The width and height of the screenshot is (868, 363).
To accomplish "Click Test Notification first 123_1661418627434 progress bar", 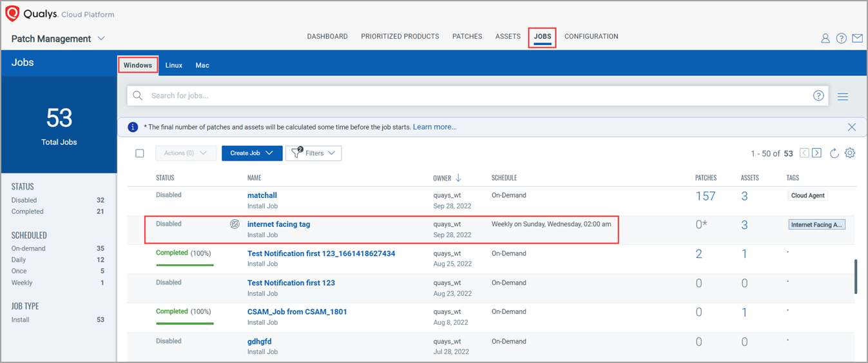I will click(185, 264).
